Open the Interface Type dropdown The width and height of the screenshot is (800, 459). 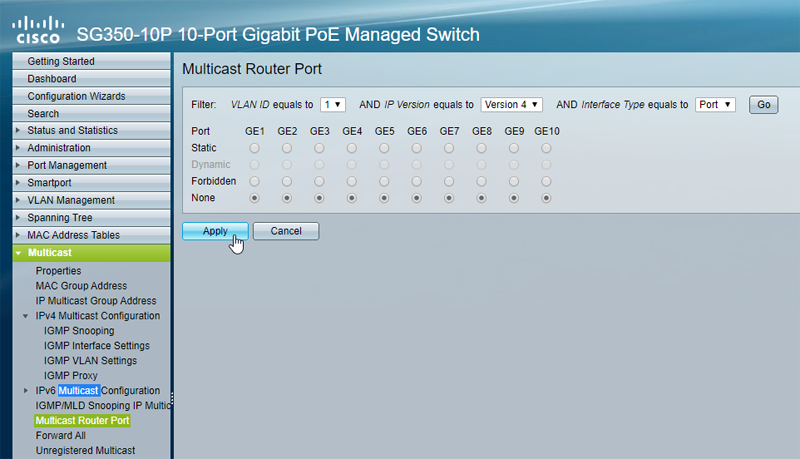click(715, 105)
